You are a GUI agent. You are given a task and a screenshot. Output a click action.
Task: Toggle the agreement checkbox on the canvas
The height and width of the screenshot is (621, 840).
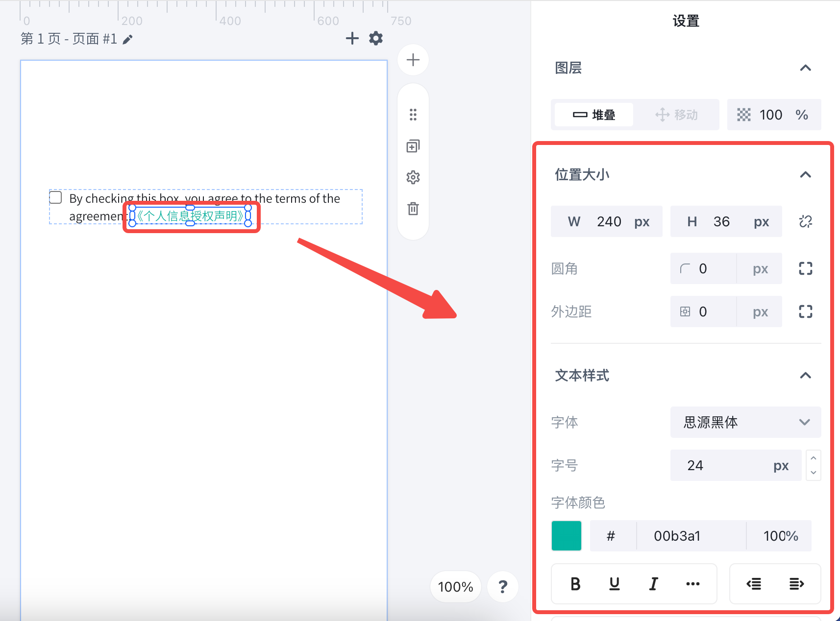tap(56, 197)
